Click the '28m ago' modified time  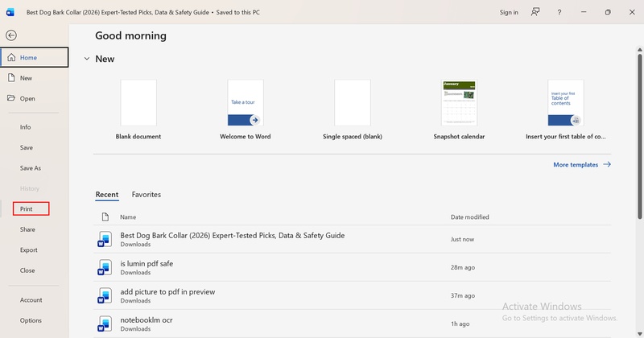463,267
